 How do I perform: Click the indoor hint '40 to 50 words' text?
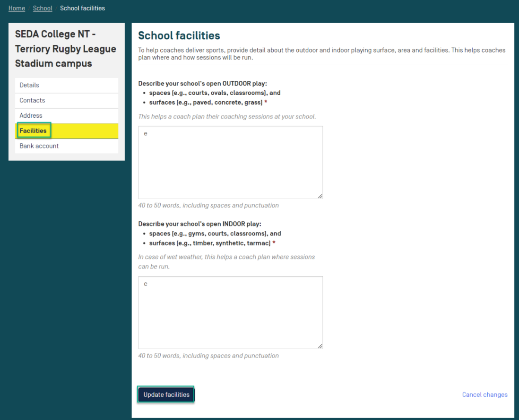click(208, 356)
